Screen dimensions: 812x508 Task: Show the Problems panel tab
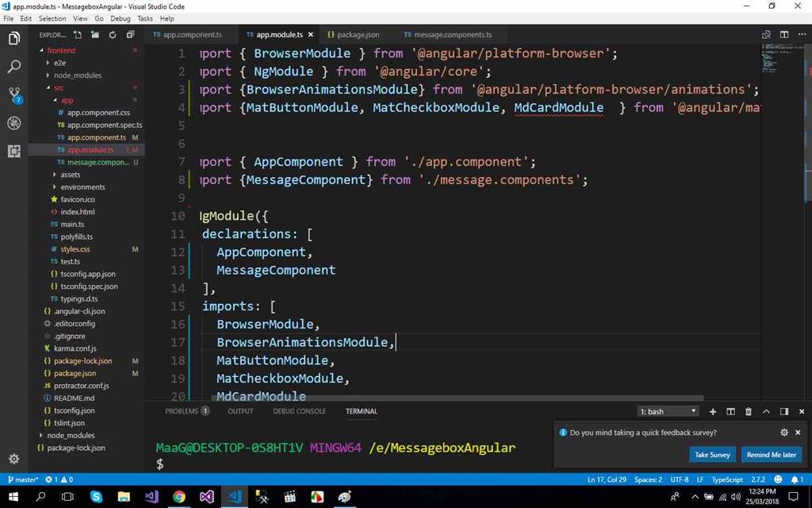[187, 411]
